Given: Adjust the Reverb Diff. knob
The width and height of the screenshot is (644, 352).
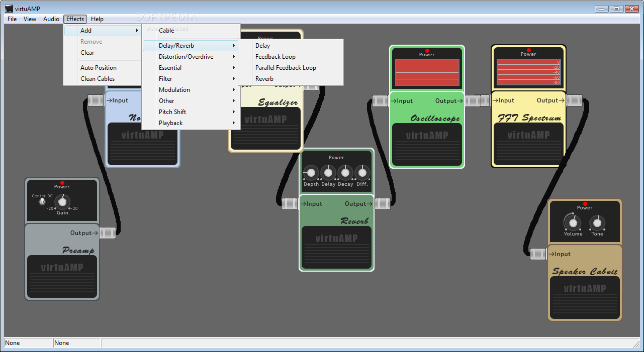Looking at the screenshot, I should [362, 173].
